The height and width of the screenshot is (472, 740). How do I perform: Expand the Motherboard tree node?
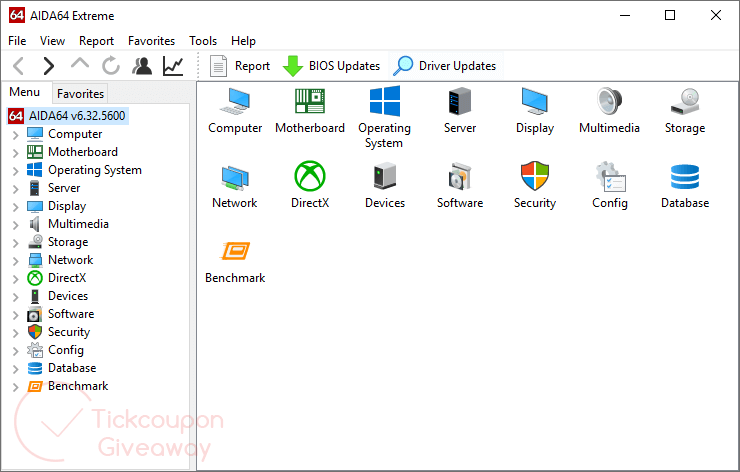click(x=16, y=153)
